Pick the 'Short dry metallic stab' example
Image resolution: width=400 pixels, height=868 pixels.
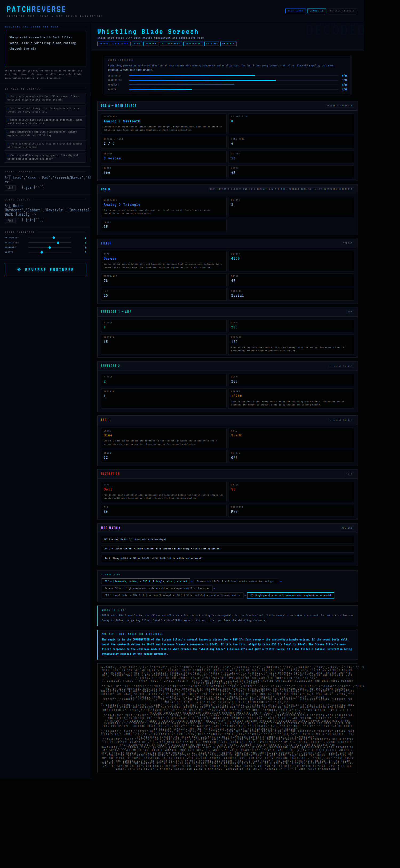tap(46, 145)
